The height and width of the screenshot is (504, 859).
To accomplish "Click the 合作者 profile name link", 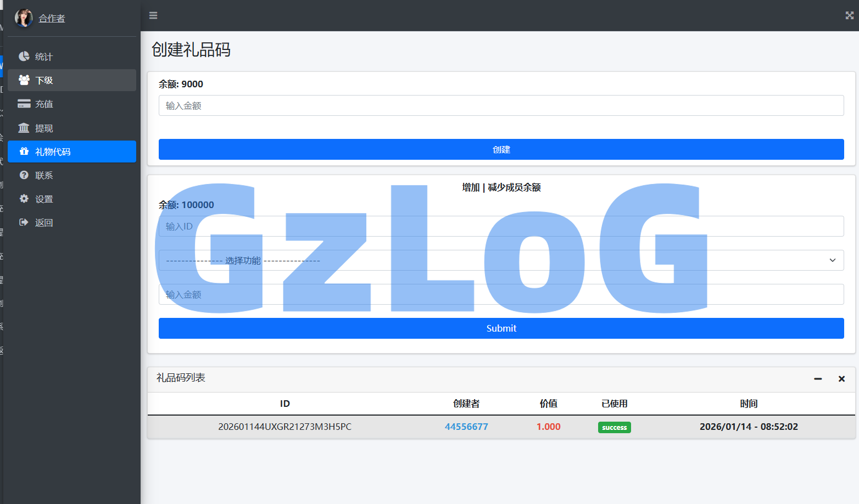I will tap(52, 18).
